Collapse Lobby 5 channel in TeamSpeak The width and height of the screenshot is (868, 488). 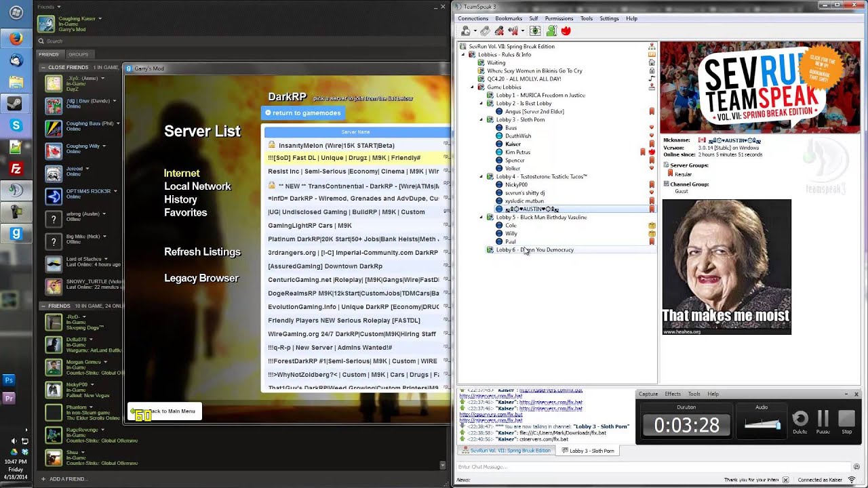481,217
